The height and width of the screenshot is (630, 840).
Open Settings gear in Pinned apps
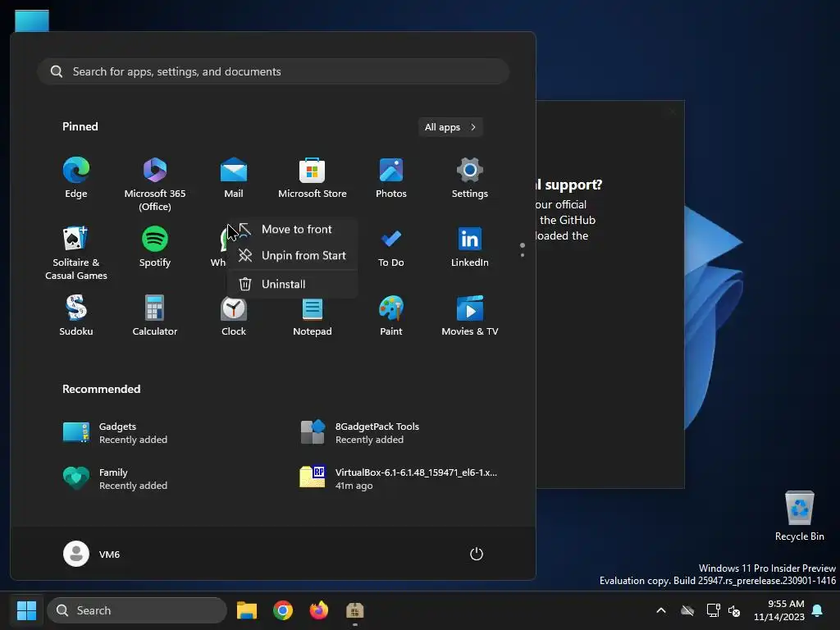[470, 178]
